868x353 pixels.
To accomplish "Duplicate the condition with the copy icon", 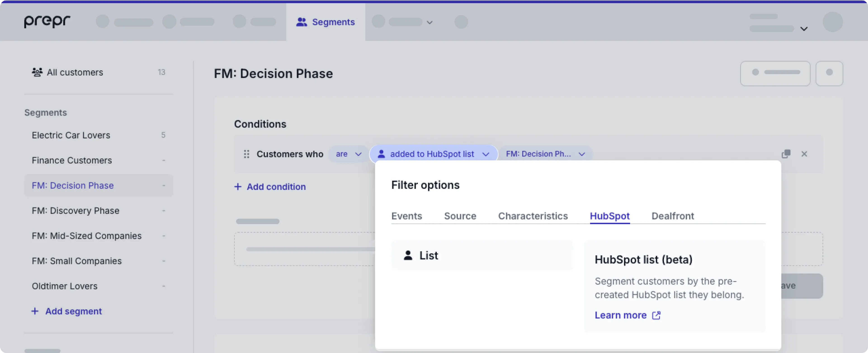I will pos(786,154).
